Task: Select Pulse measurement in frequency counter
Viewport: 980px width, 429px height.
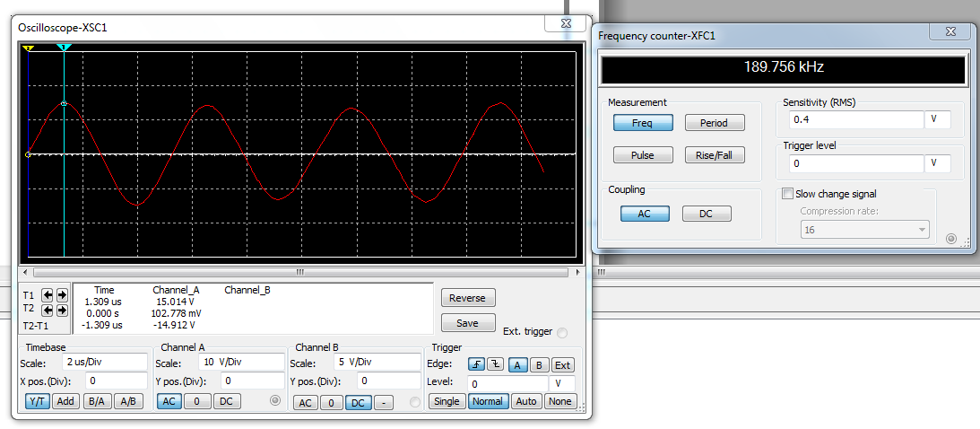Action: coord(643,155)
